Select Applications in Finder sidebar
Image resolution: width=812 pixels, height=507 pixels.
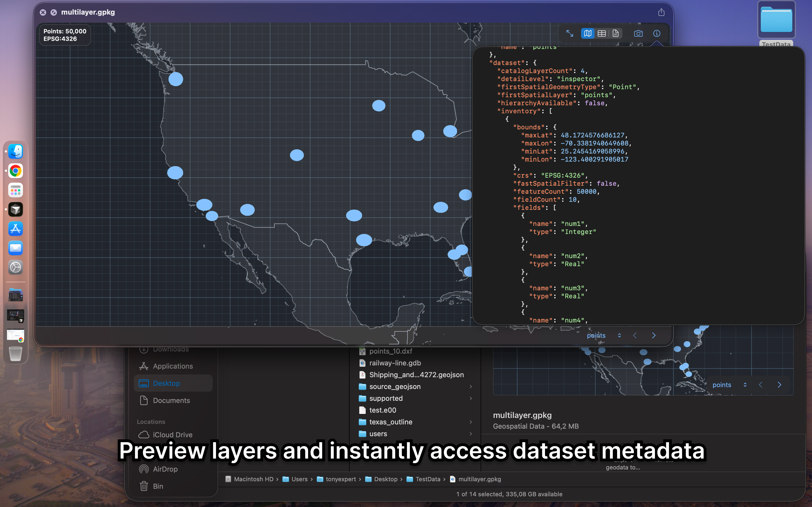(x=173, y=366)
